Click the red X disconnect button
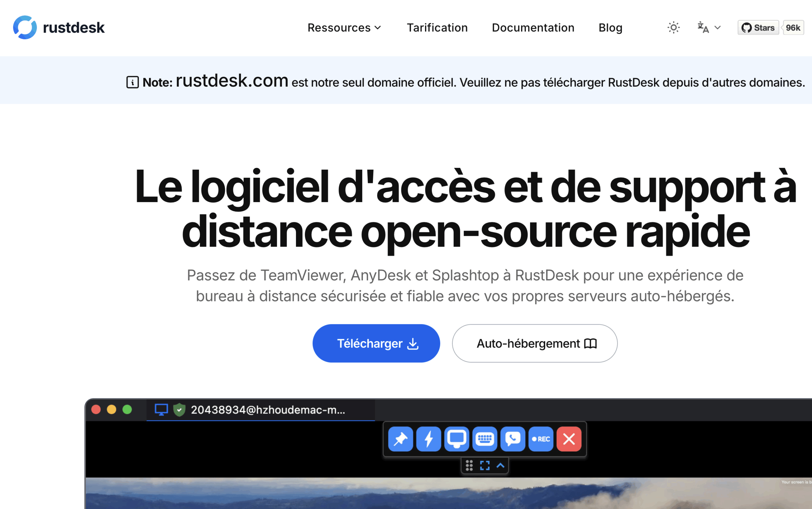The image size is (812, 509). tap(569, 439)
